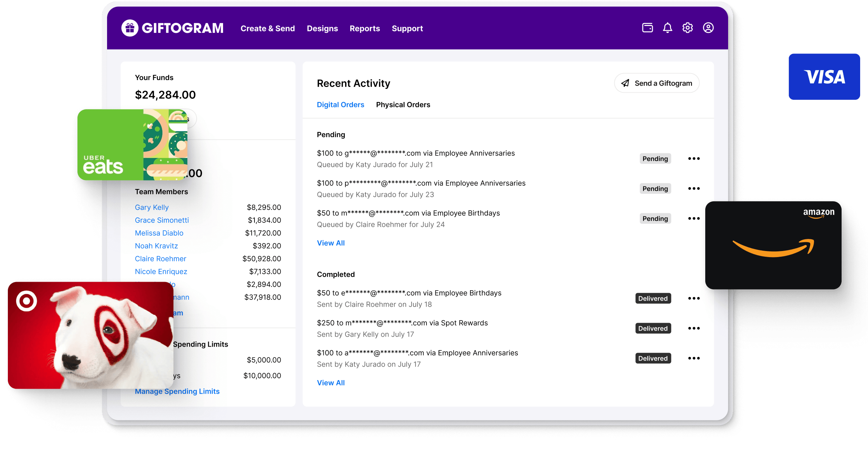The width and height of the screenshot is (868, 450).
Task: Click the Giftogram gift box logo
Action: point(130,28)
